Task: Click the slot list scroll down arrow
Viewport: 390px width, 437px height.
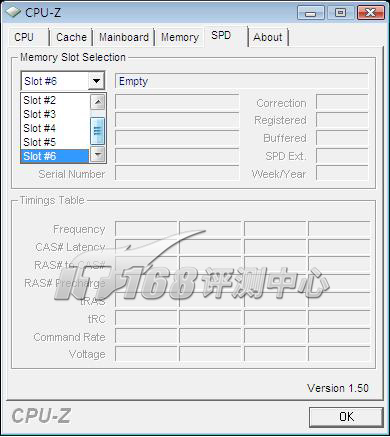Action: pos(98,155)
